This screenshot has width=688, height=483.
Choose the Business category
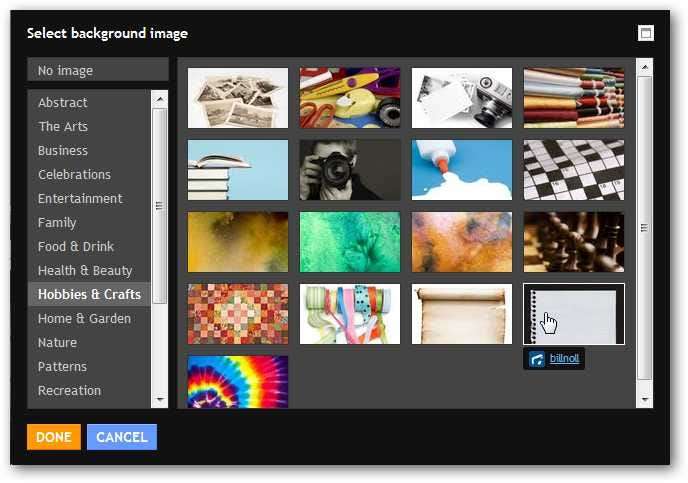[x=89, y=150]
